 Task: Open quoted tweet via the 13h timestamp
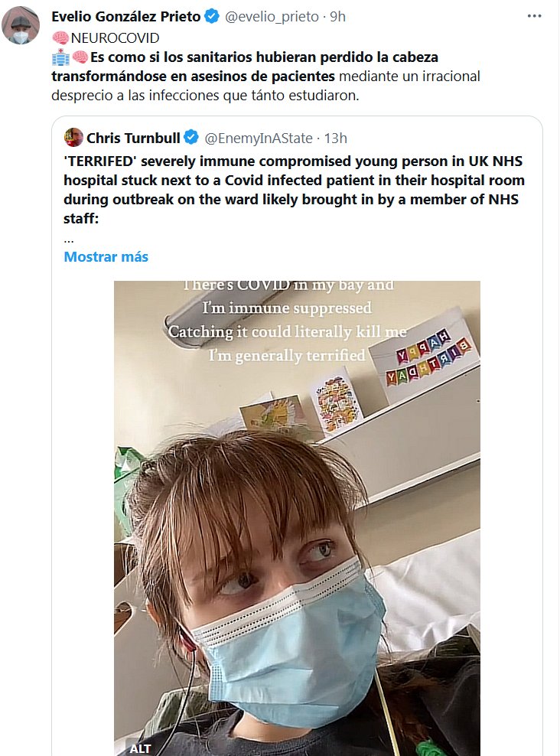pyautogui.click(x=335, y=138)
